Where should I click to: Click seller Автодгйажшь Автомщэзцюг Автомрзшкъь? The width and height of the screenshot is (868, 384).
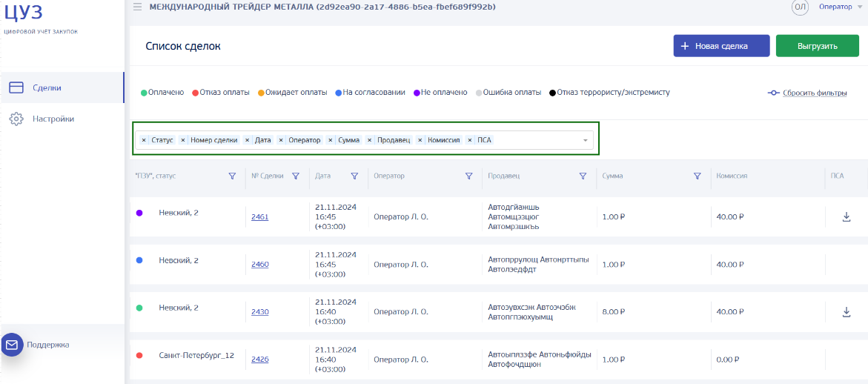pos(514,217)
